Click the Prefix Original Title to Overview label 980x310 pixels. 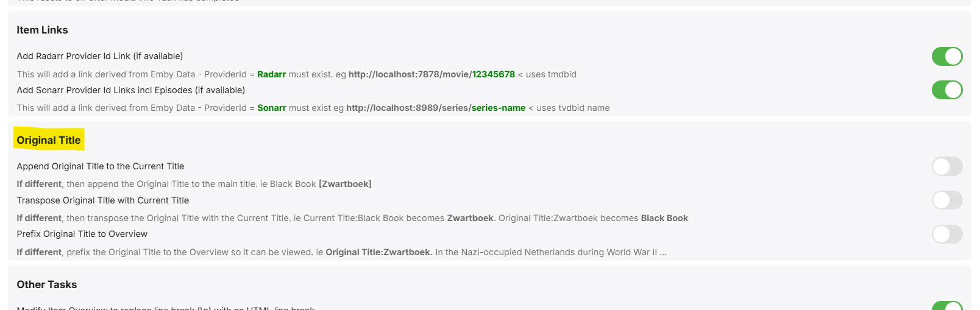pyautogui.click(x=82, y=234)
